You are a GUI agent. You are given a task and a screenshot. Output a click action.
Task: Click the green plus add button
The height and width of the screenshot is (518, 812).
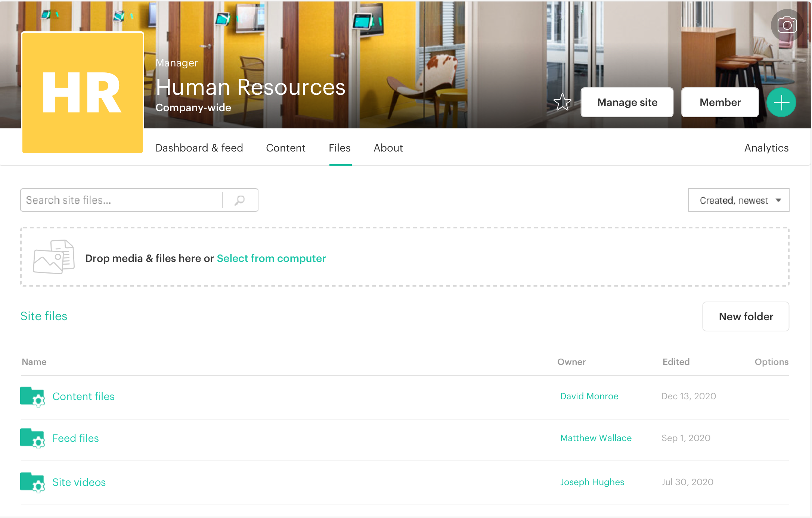(781, 102)
